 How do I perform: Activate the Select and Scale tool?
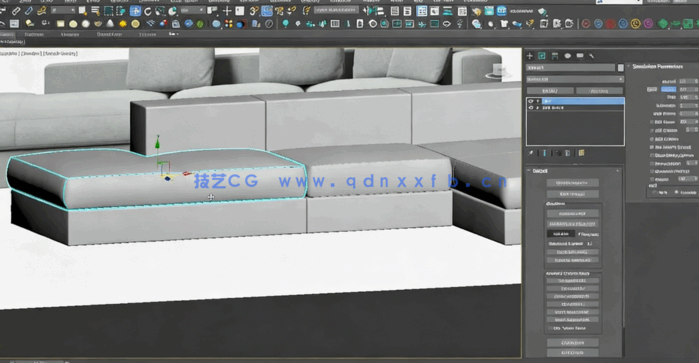coord(160,11)
